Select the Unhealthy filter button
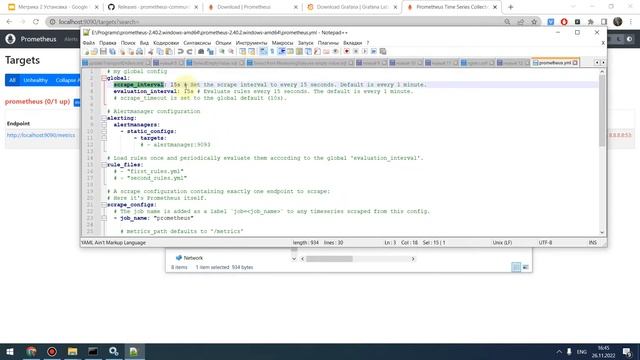This screenshot has width=640, height=360. pos(36,80)
